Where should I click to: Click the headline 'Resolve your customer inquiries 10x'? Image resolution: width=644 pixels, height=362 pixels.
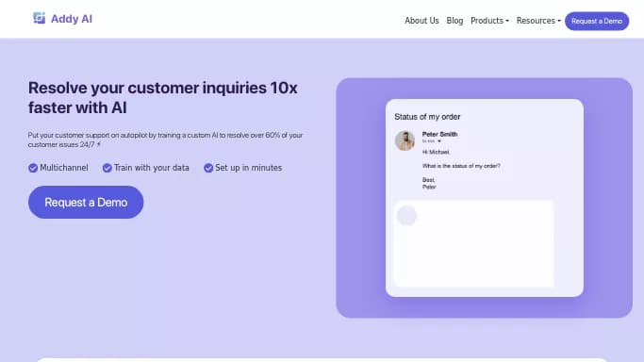point(162,88)
